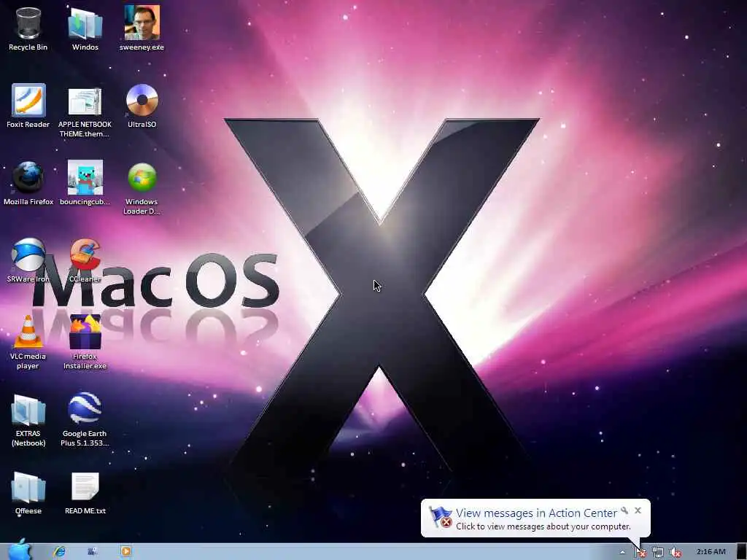Select the SRWare Iron shortcut
This screenshot has height=560, width=747.
tap(28, 254)
